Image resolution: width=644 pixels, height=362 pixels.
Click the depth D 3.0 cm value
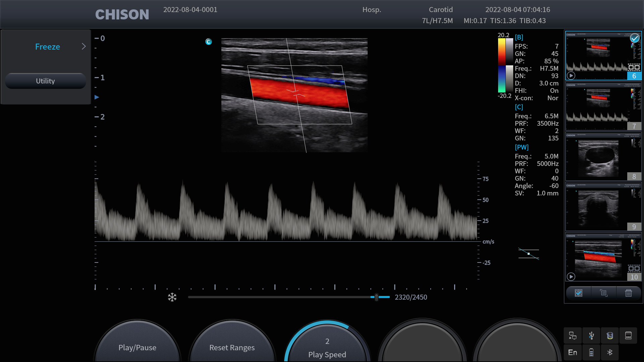pos(549,83)
